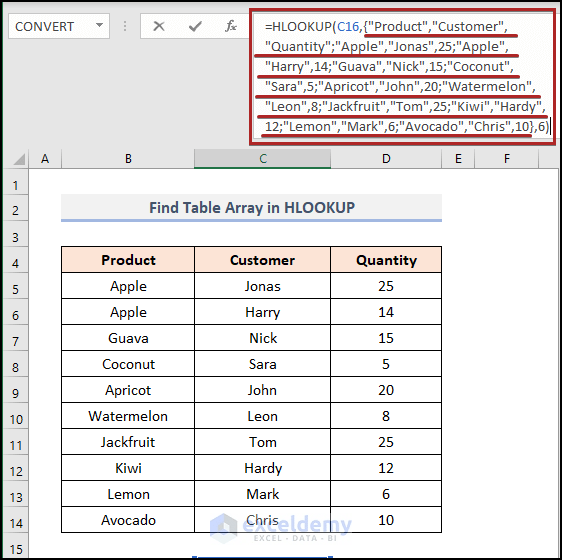The image size is (562, 560).
Task: Select column C header
Action: [262, 158]
